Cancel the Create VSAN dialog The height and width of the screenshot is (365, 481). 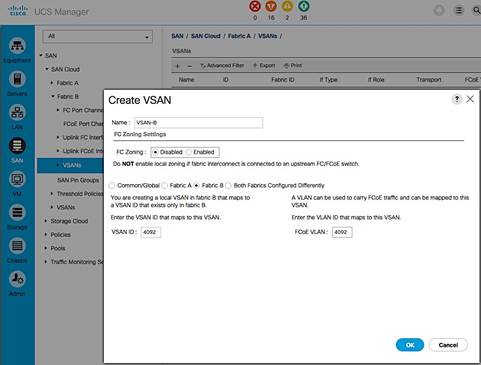(448, 345)
